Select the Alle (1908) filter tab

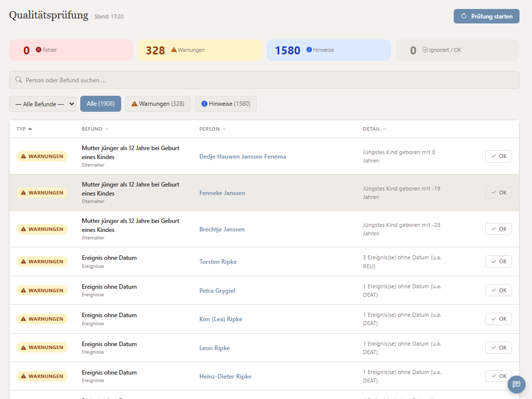(101, 104)
